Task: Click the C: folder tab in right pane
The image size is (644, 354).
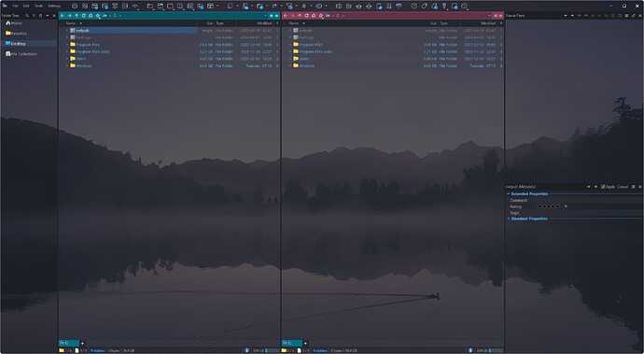Action: point(292,343)
